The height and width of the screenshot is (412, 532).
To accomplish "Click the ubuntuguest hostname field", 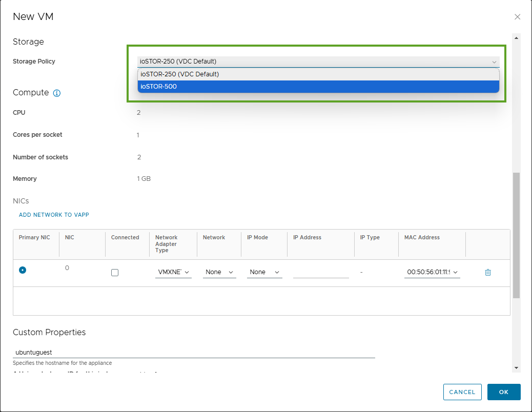I will (x=194, y=353).
